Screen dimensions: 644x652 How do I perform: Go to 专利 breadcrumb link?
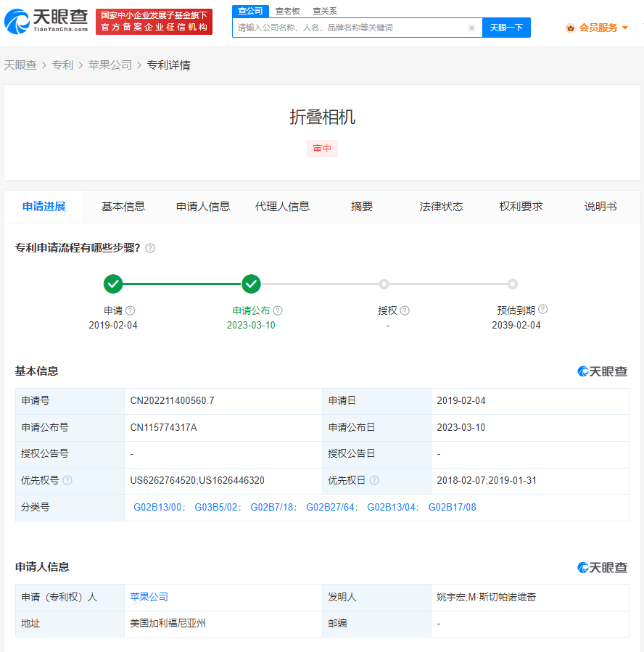tap(62, 65)
